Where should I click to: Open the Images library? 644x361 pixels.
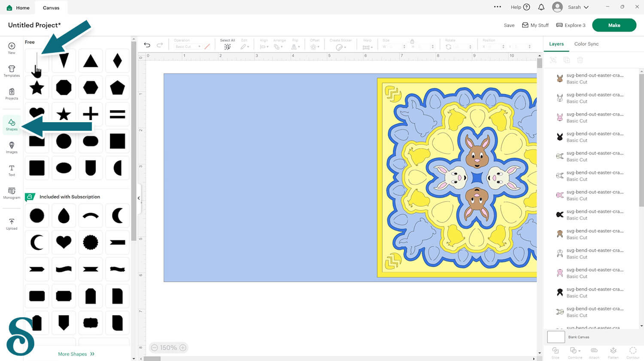12,147
